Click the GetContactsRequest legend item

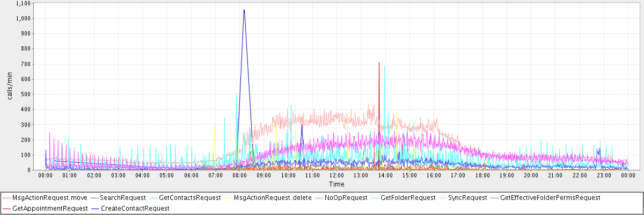click(x=189, y=198)
